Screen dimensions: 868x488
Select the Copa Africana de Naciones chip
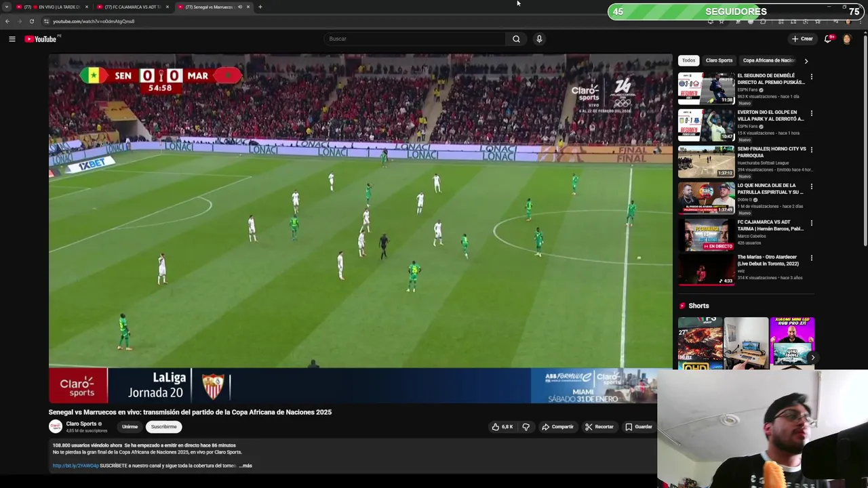tap(769, 60)
